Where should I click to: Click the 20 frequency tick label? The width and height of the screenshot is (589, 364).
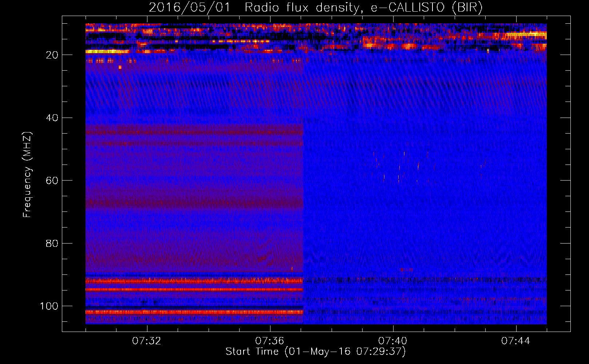[52, 55]
